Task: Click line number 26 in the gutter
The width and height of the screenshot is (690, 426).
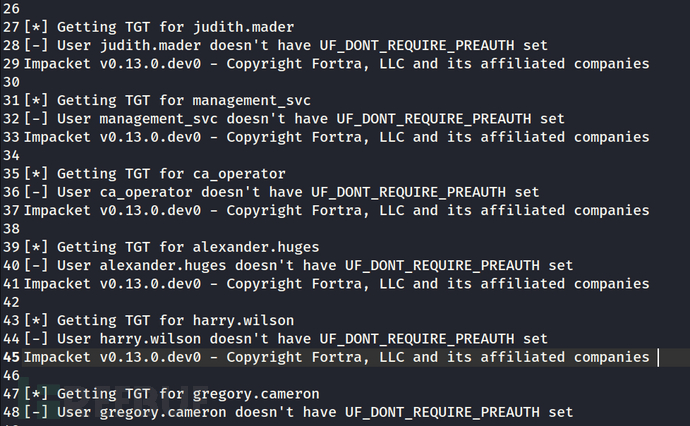Action: tap(11, 8)
